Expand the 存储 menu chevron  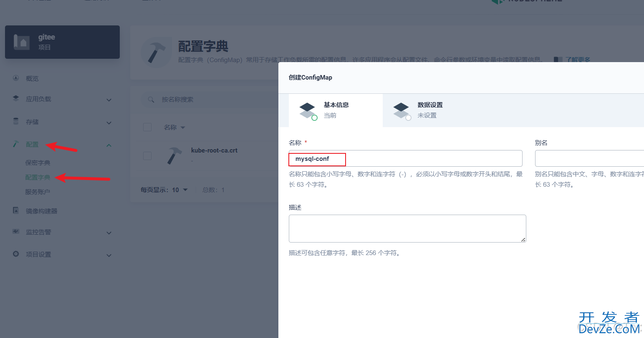[x=109, y=123]
